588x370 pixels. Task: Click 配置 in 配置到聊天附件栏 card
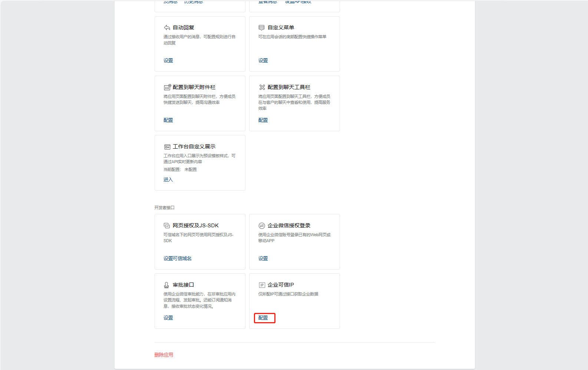tap(168, 120)
